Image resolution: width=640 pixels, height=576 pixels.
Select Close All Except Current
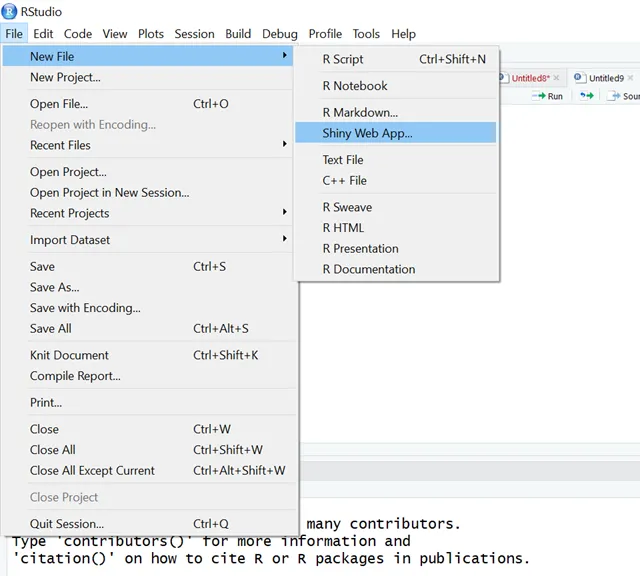[x=148, y=471]
